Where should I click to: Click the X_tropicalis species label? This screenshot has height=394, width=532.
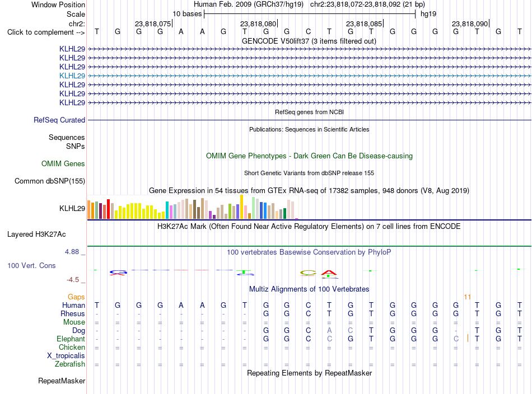pos(66,356)
